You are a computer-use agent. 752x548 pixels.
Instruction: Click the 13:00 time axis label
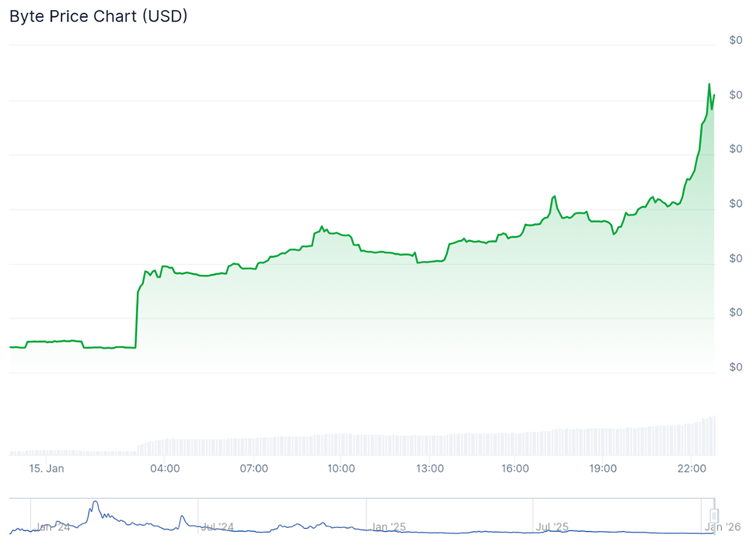click(x=430, y=468)
